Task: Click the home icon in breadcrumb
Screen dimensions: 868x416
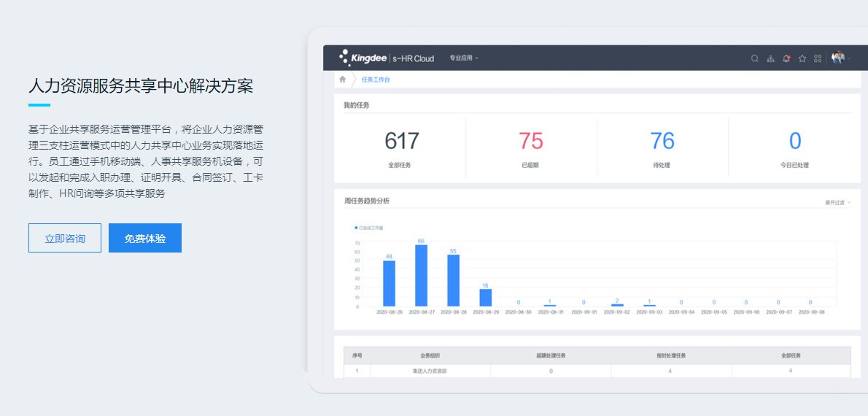Action: pyautogui.click(x=343, y=80)
